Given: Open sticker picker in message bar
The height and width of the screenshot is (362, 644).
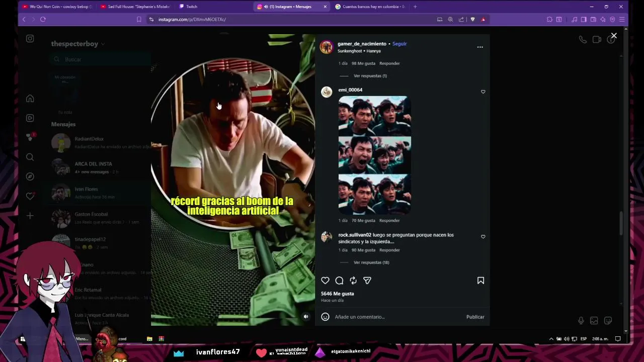Looking at the screenshot, I should click(608, 320).
